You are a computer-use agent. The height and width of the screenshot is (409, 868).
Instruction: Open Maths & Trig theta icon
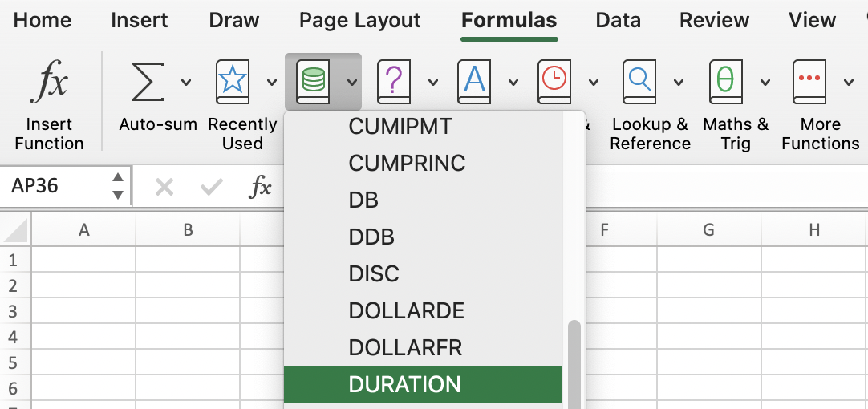(726, 82)
